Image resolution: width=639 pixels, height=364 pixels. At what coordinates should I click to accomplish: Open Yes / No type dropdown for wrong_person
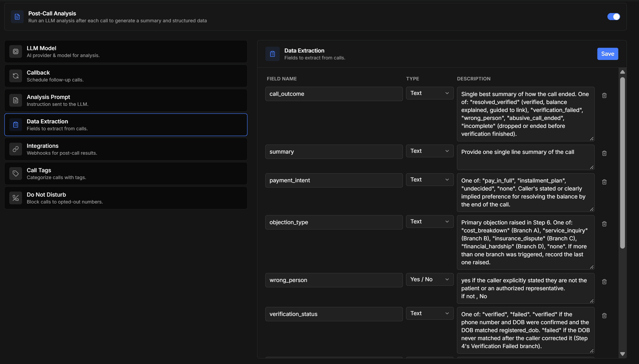point(430,279)
